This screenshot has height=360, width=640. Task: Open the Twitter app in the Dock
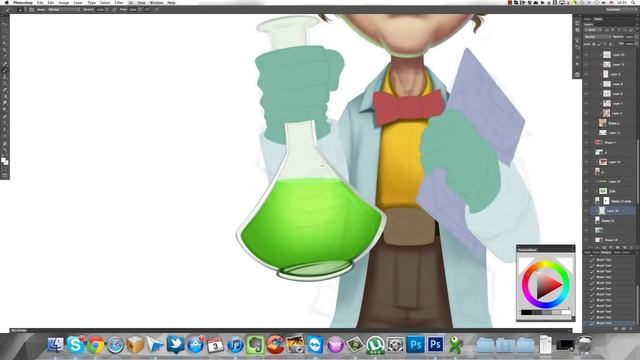coord(175,345)
